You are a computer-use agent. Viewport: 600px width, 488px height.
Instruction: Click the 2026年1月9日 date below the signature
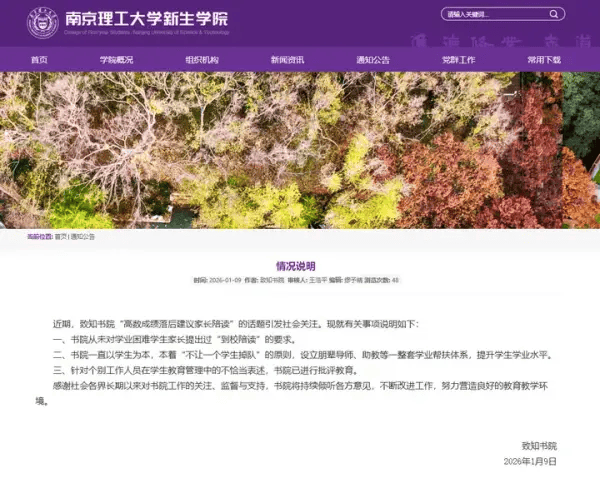tap(533, 461)
